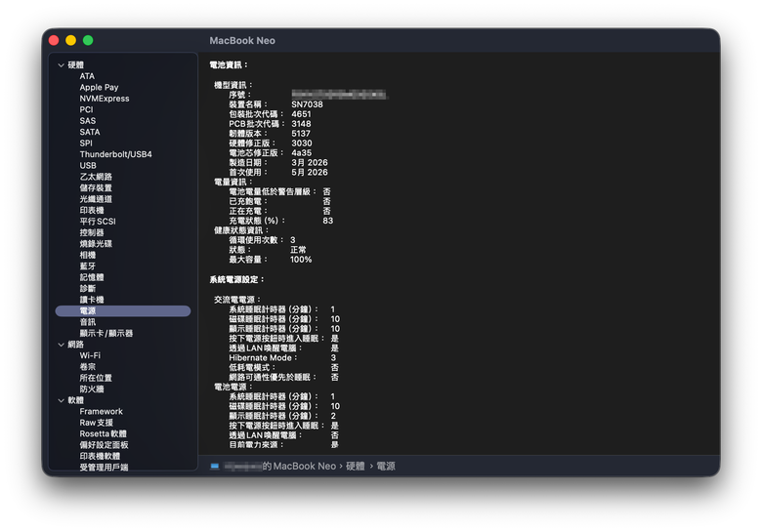Select ATA in the sidebar
This screenshot has height=532, width=762.
click(x=87, y=76)
